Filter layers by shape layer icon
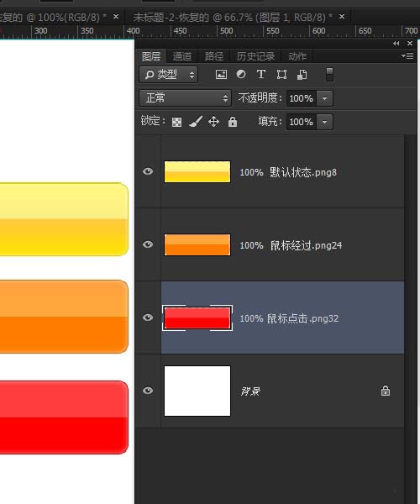Screen dimensions: 420x504 (281, 75)
